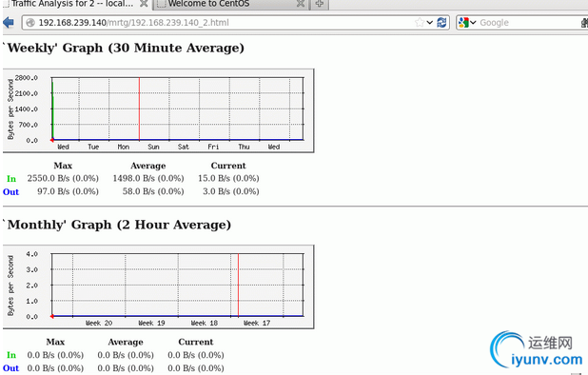
Task: Click the Weekly Graph (30 Minute Average) heading
Action: click(x=124, y=48)
